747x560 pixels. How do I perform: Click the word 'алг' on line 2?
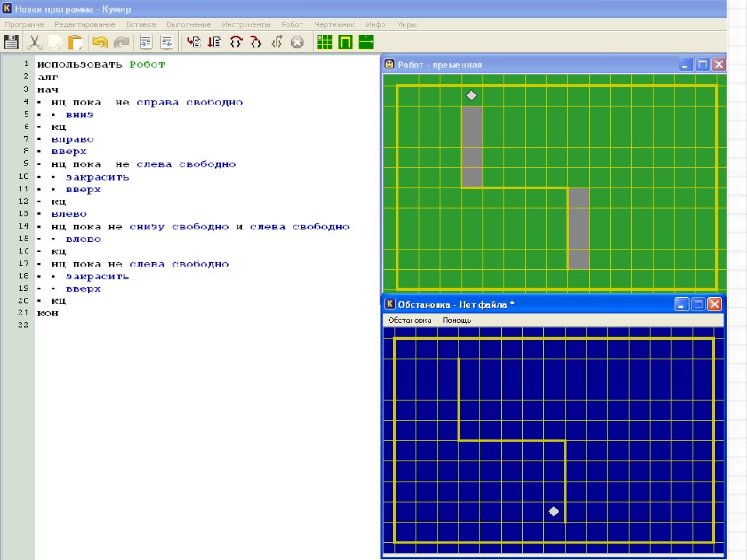[47, 77]
